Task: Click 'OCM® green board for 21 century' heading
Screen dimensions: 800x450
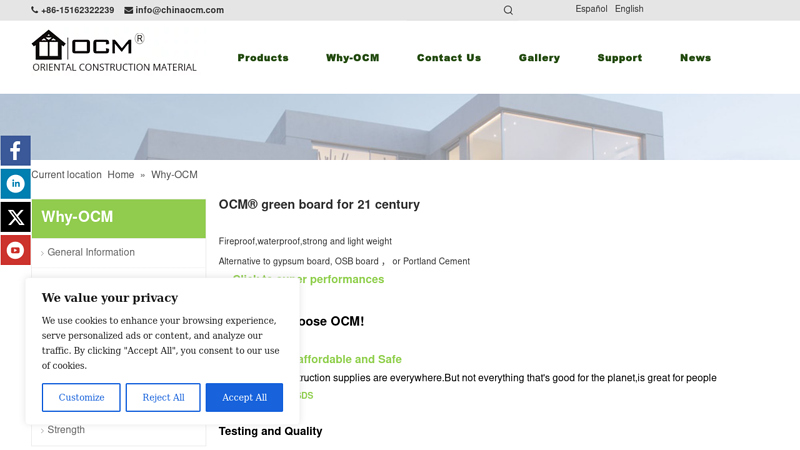Action: tap(319, 205)
